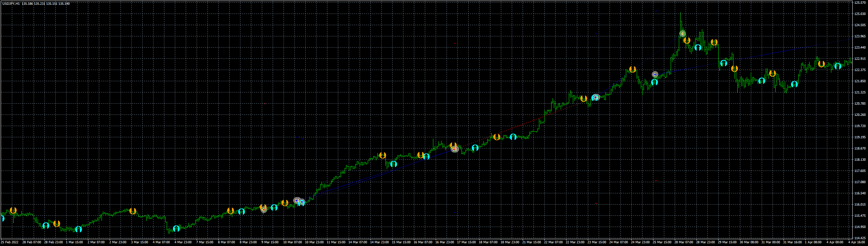The image size is (868, 246).
Task: Click gray red trade marker after 16 Mar 23:00
Action: (x=455, y=149)
